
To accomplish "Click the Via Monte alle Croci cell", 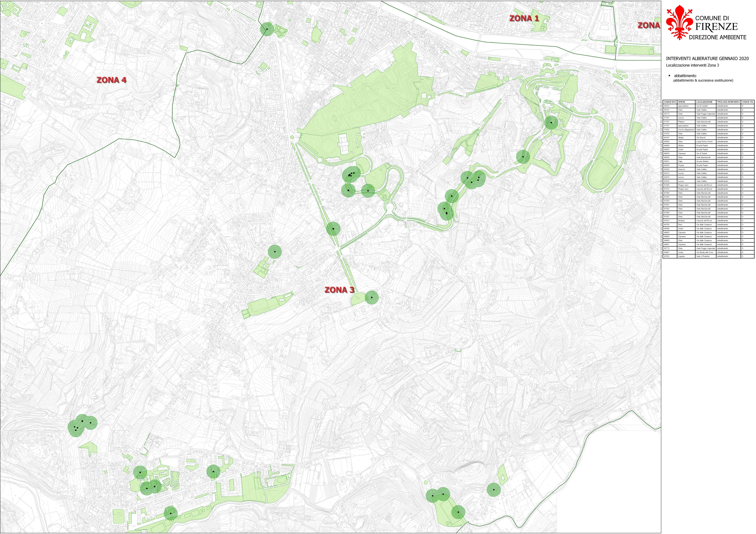I will [705, 252].
